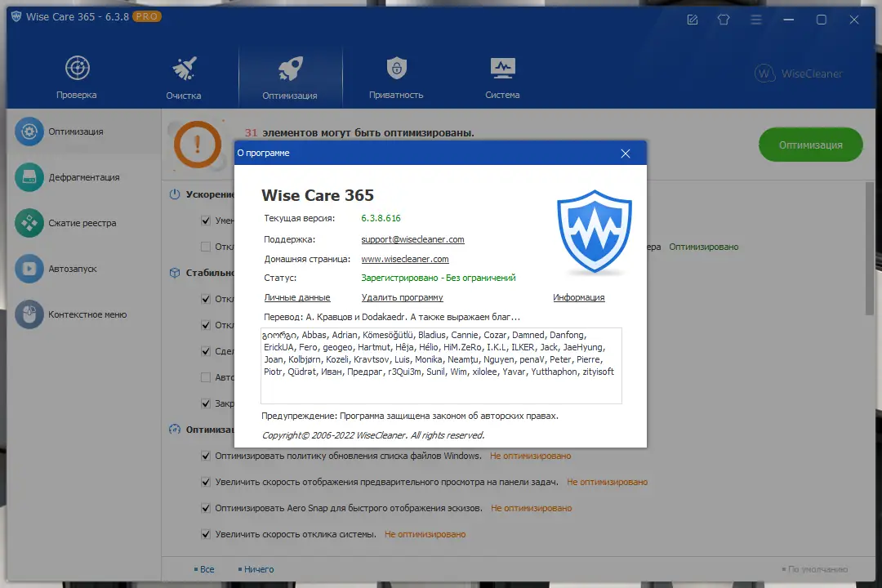Click Не оптимизировано next to Aero Snap
The height and width of the screenshot is (588, 882).
532,508
